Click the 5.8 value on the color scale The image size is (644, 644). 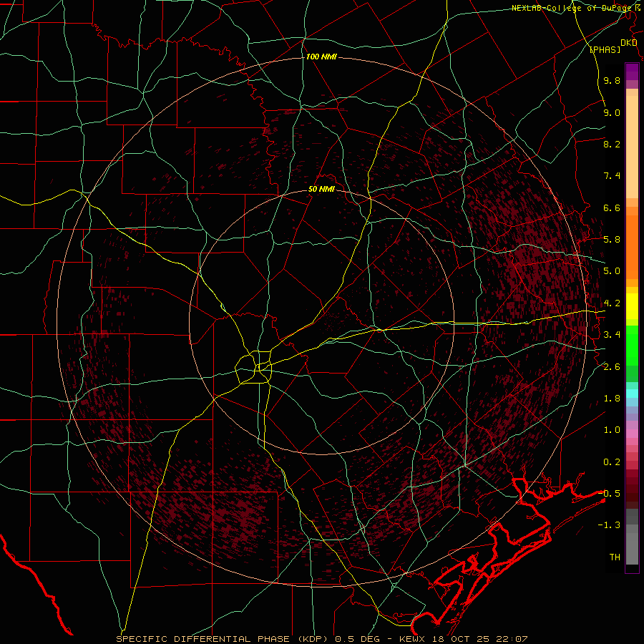(612, 240)
